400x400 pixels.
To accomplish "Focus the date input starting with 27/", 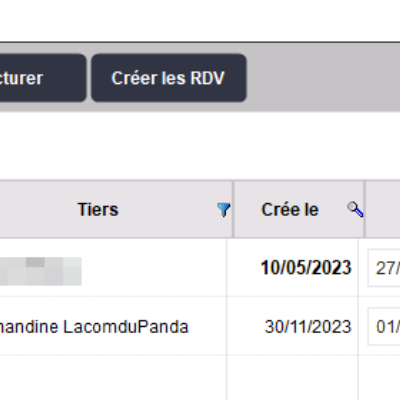I will (384, 268).
